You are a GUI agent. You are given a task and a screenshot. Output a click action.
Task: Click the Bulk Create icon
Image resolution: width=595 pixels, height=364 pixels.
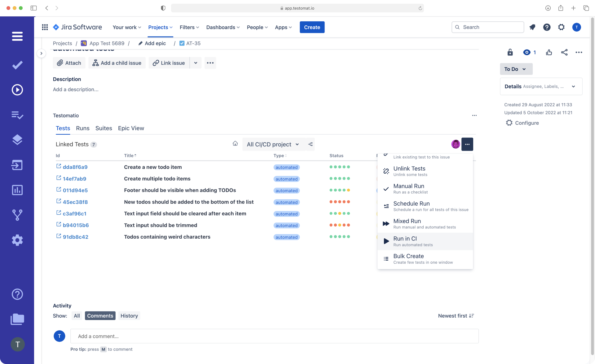[386, 258]
